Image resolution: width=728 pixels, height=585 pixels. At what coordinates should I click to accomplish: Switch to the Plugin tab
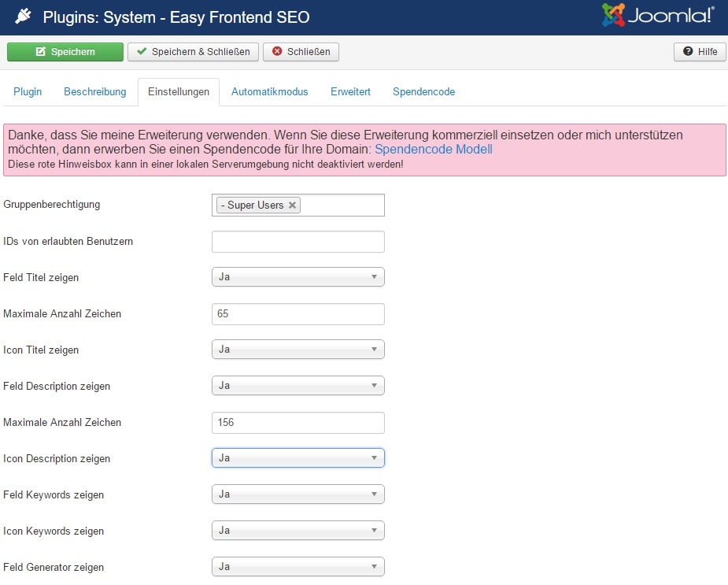pos(28,91)
